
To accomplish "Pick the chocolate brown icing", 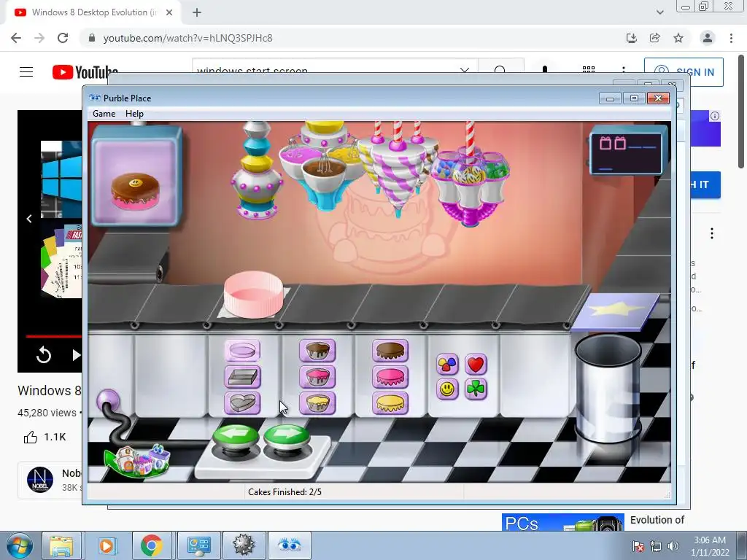I will click(x=390, y=351).
